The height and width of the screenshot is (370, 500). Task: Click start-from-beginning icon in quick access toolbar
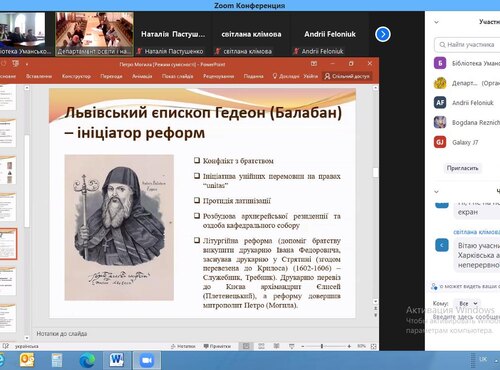15,63
